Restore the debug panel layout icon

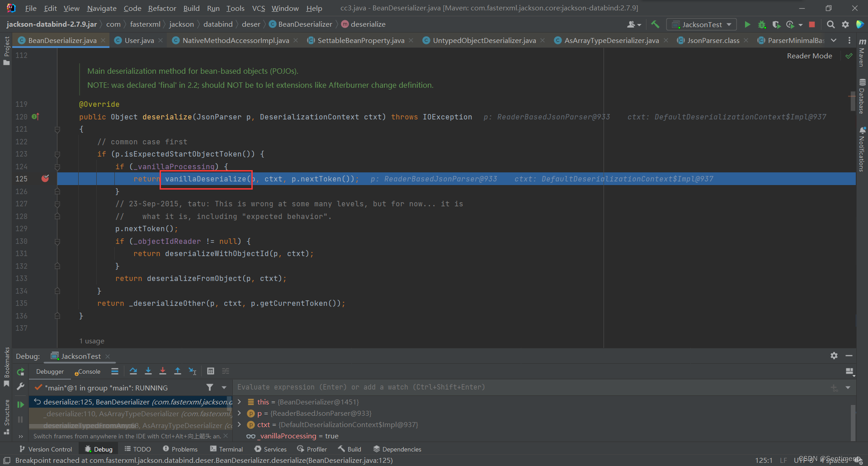coord(849,371)
